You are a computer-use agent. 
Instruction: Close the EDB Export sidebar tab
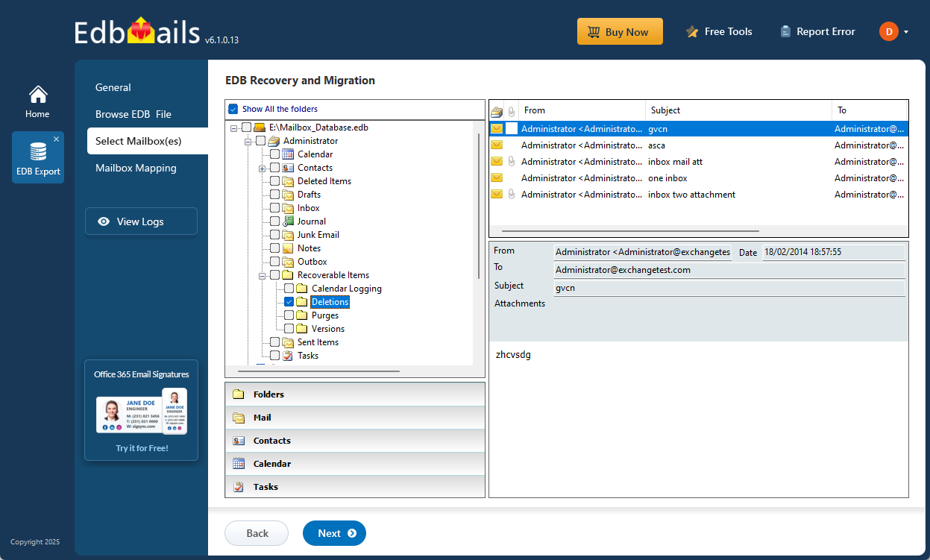(x=56, y=139)
